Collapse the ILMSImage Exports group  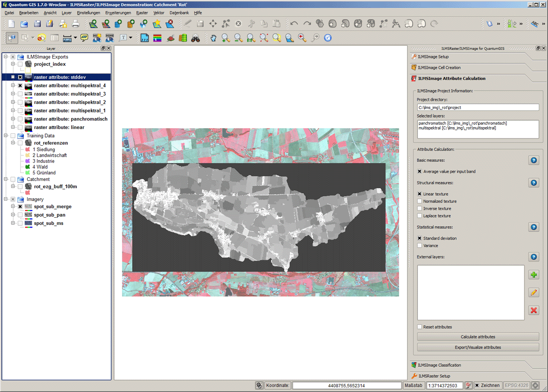(6, 57)
